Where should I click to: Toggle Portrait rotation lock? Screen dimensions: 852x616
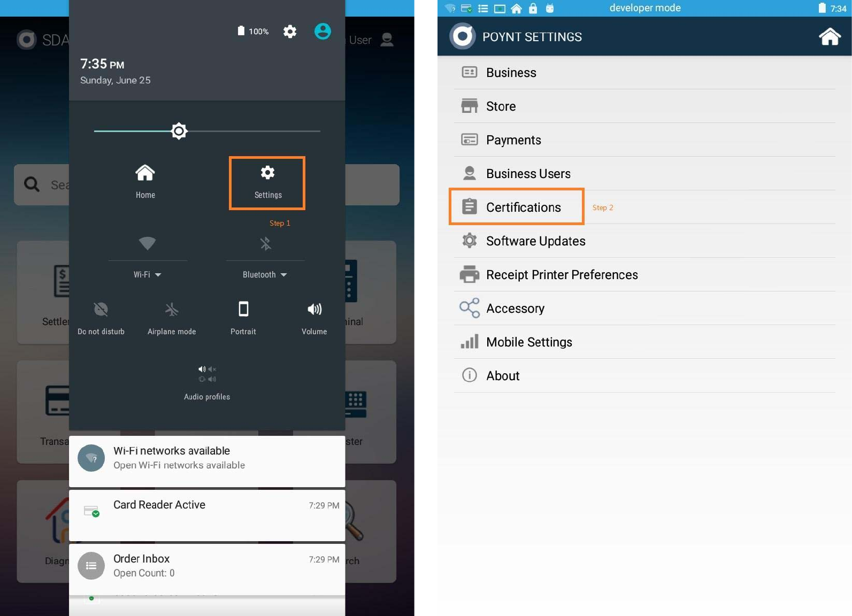pos(243,319)
